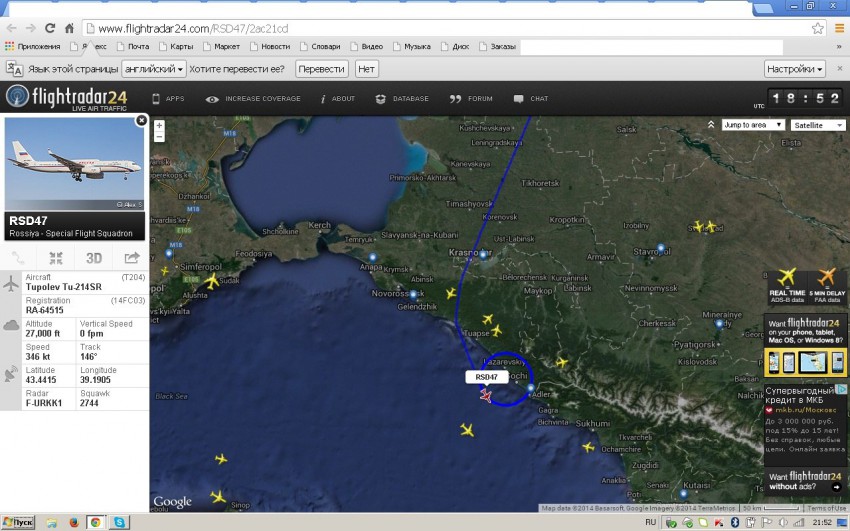Open the Satellite map type dropdown
850x531 pixels.
[817, 125]
